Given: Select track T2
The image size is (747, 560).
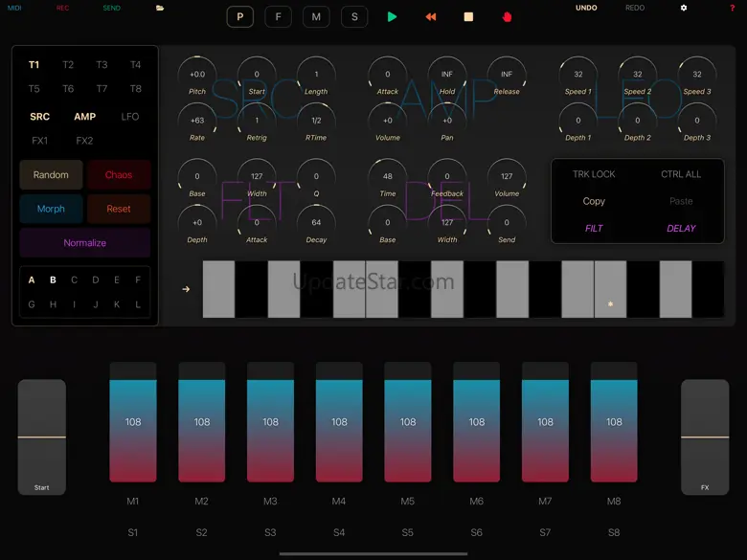Looking at the screenshot, I should click(68, 65).
